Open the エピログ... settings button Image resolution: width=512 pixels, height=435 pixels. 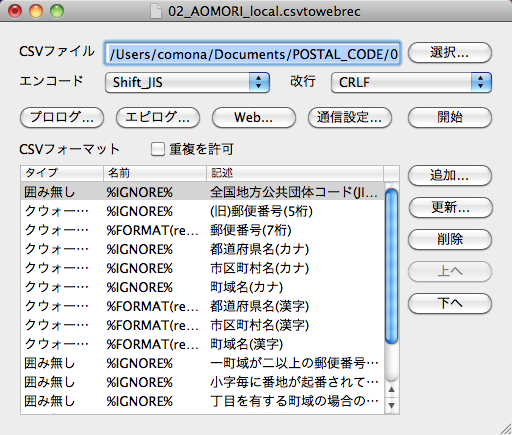(158, 117)
